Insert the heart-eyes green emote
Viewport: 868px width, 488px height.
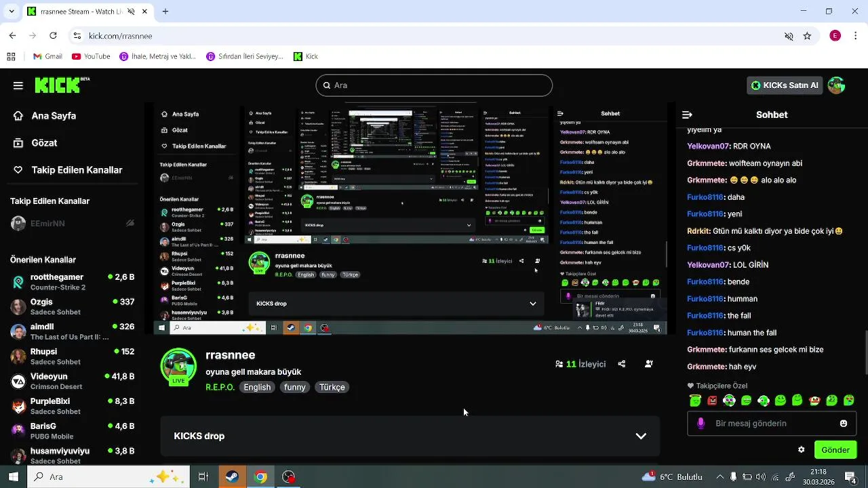(x=848, y=401)
